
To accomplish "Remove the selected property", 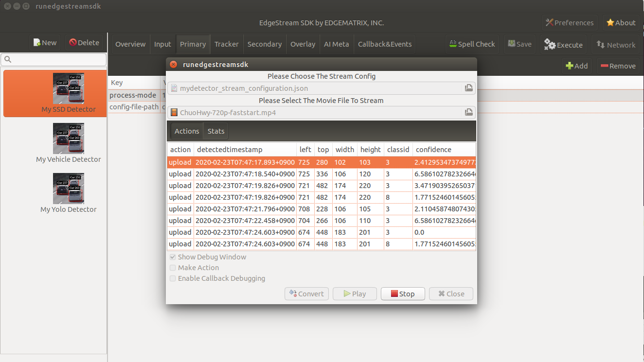I will (x=618, y=66).
